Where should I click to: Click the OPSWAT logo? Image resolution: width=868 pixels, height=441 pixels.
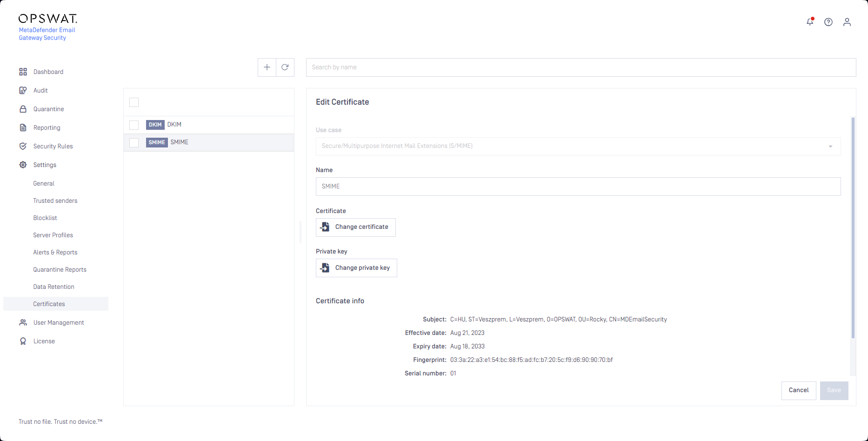[48, 19]
